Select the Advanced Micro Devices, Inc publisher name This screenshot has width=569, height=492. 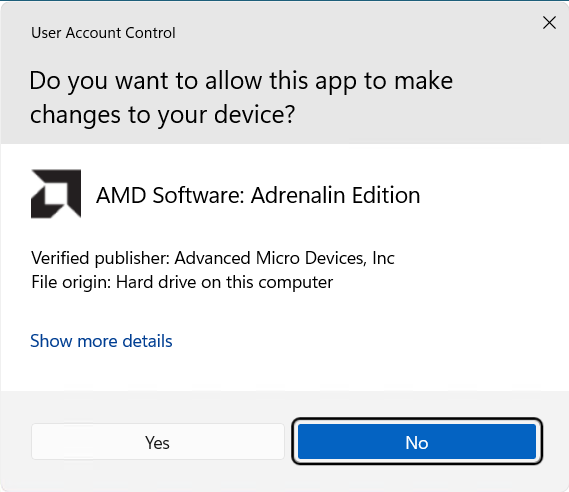(x=284, y=259)
